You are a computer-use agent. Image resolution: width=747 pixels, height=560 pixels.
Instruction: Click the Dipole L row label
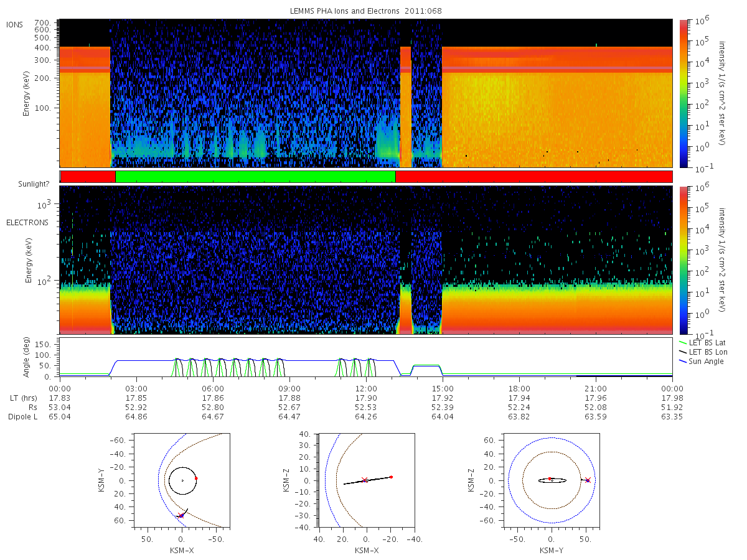22,416
